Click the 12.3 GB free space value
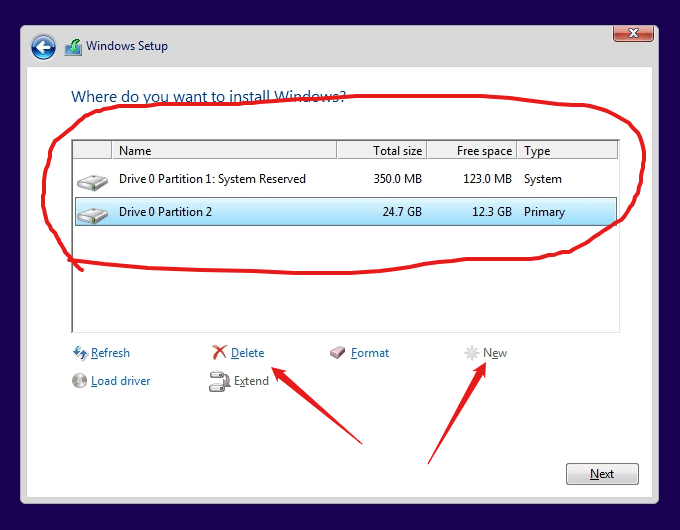 492,212
